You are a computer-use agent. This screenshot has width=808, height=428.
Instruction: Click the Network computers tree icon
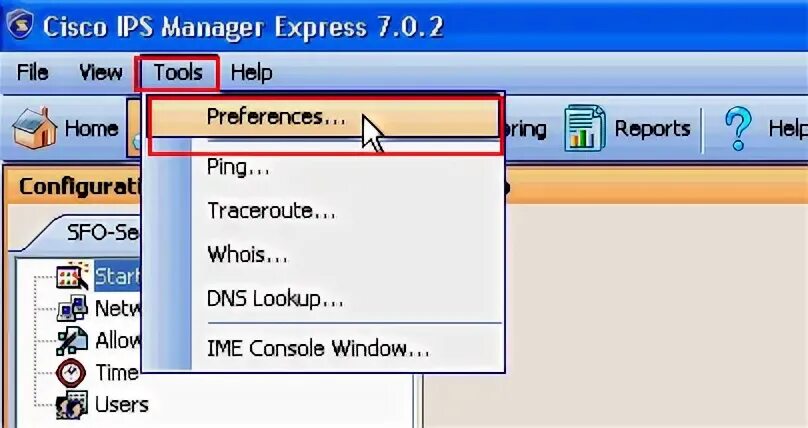tap(72, 309)
